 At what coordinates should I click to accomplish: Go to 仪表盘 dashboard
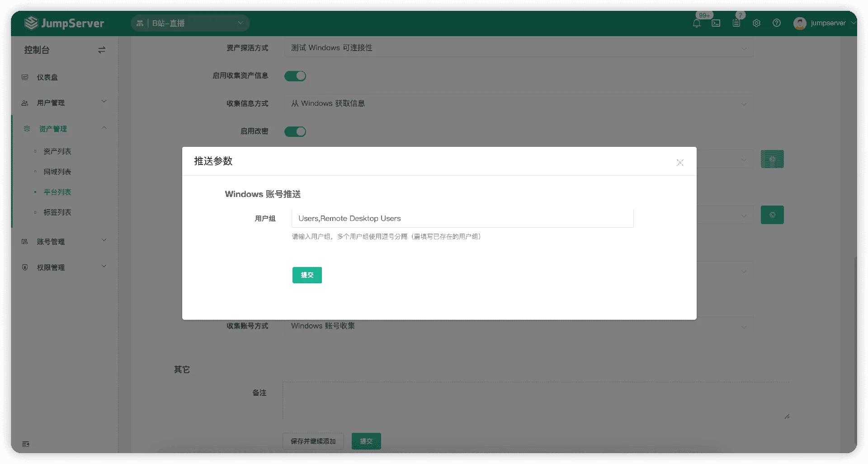47,77
